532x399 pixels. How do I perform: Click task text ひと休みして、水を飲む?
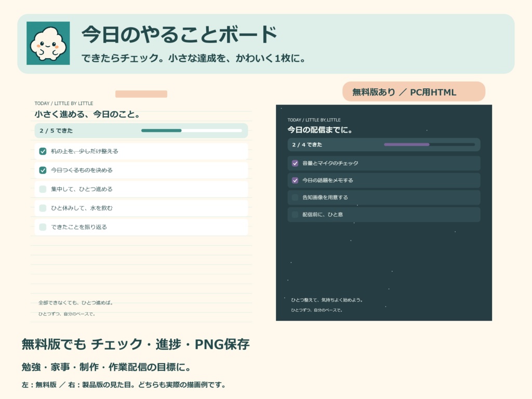82,208
